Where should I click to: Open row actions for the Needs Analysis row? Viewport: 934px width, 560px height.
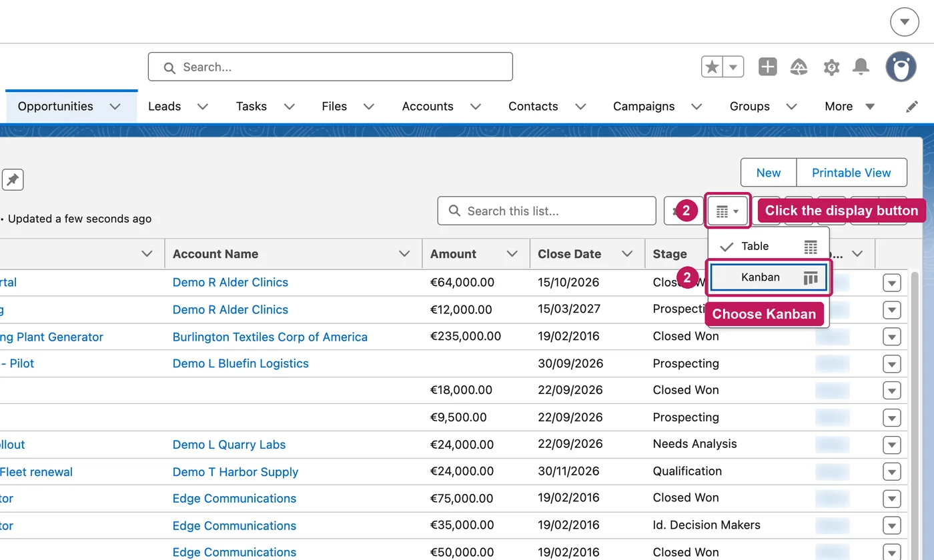tap(892, 445)
